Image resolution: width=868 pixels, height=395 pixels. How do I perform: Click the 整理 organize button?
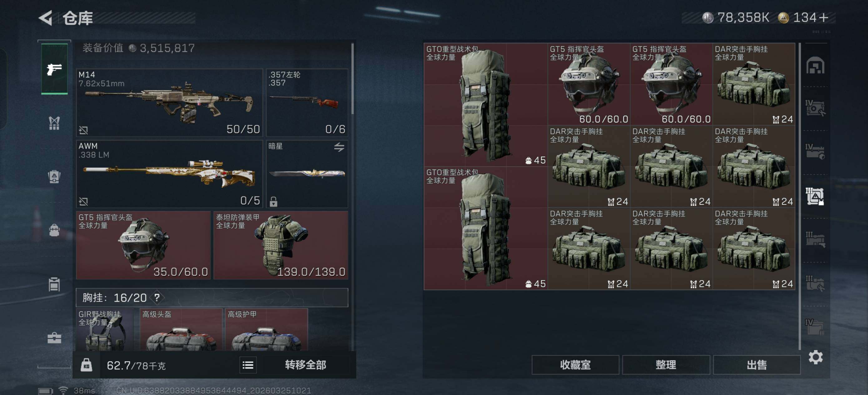pyautogui.click(x=666, y=365)
